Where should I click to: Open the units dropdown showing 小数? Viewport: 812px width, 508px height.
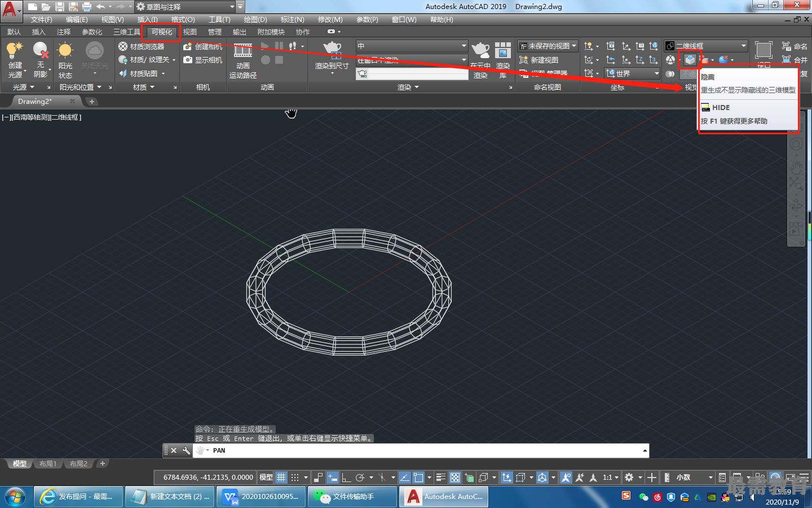[x=695, y=478]
